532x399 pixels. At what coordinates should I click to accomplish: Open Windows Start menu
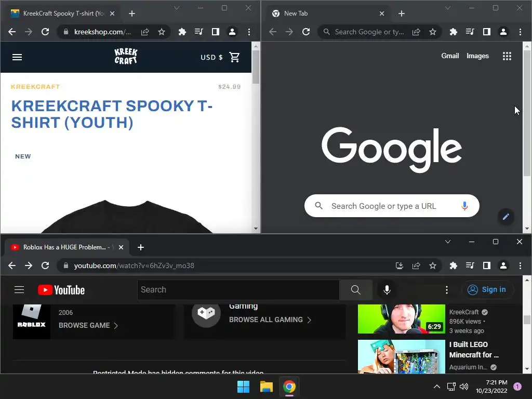(x=243, y=387)
